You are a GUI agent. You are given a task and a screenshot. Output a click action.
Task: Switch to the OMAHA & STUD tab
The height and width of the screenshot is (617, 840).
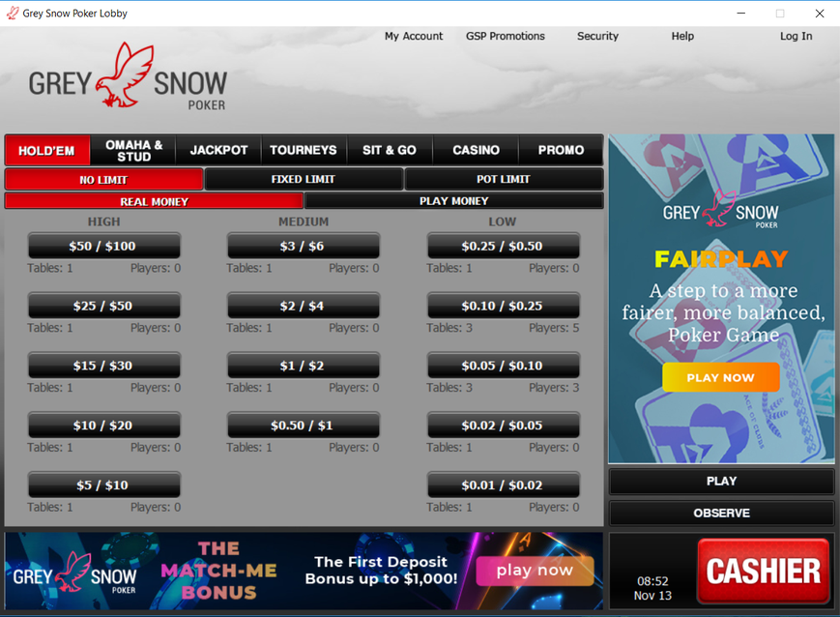click(133, 150)
